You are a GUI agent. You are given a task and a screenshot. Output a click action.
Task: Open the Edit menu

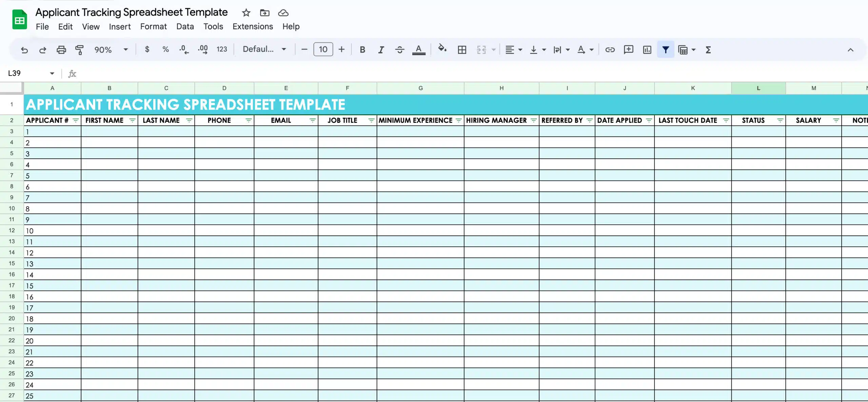point(65,26)
